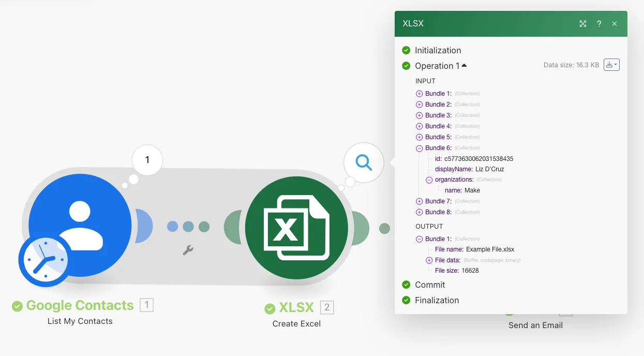Open the XLSX Create Excel module icon
Viewport: 644px width, 356px height.
(x=296, y=228)
